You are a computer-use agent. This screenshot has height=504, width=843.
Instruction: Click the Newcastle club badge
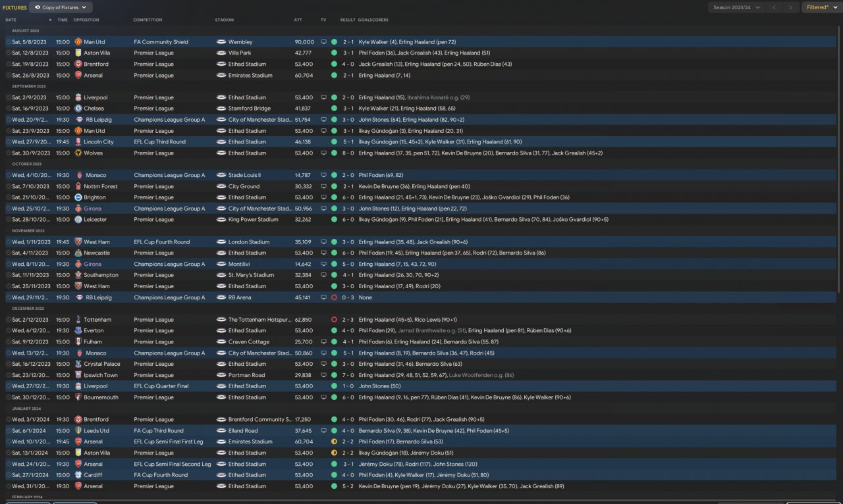tap(78, 253)
